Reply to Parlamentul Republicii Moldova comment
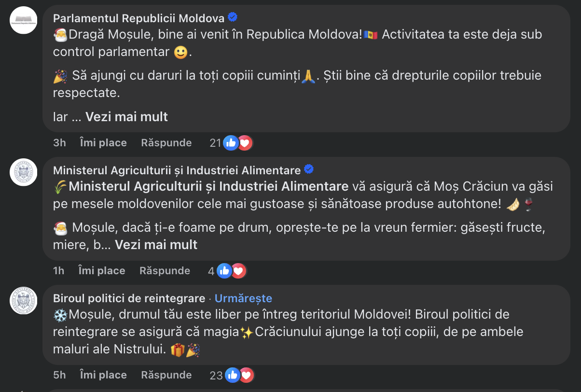The width and height of the screenshot is (581, 392). click(166, 143)
